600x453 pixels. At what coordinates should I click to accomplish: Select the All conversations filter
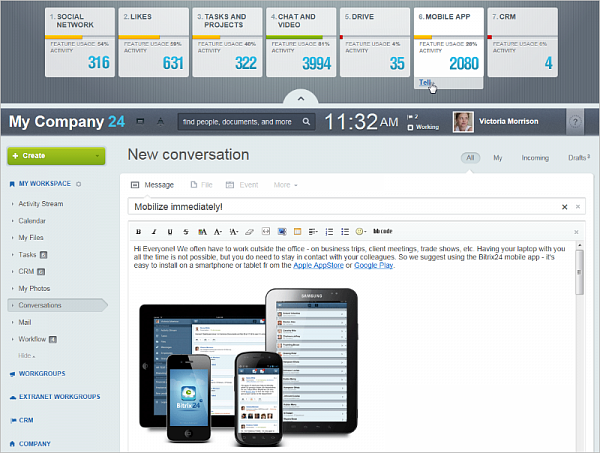[470, 158]
